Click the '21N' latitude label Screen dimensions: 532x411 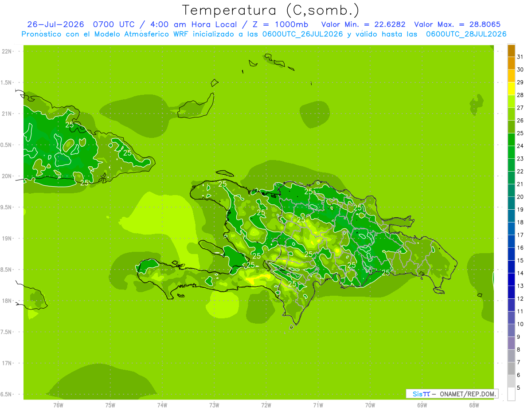6,114
